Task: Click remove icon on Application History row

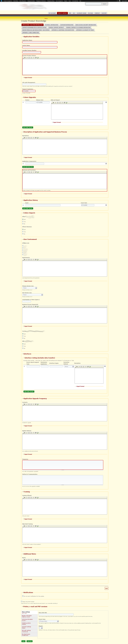Action: 106,205
